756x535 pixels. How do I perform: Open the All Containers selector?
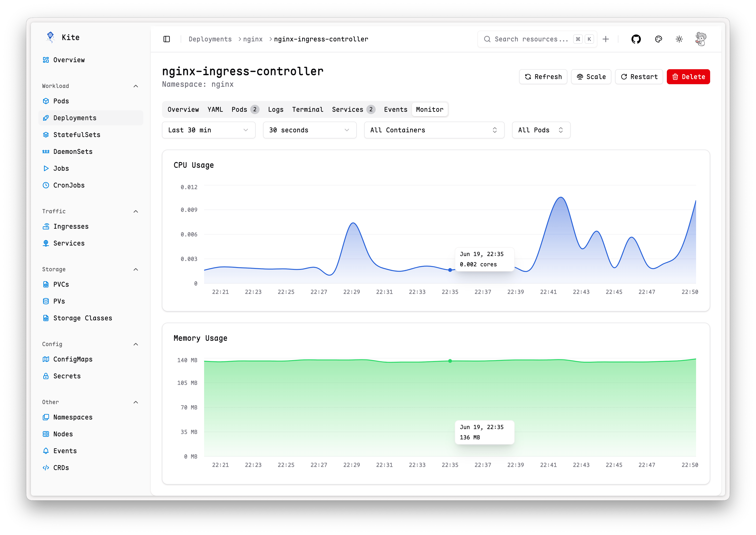[433, 130]
